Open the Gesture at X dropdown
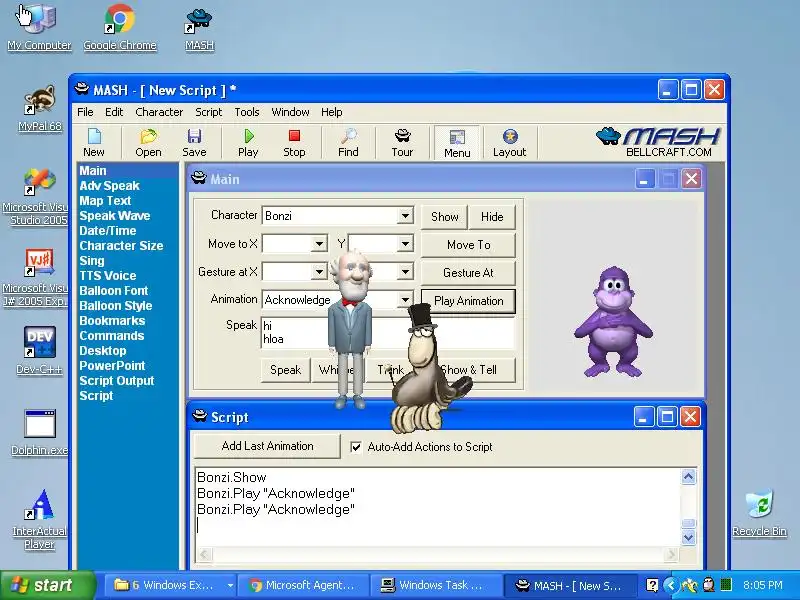Screen dimensions: 800x600 coord(319,272)
